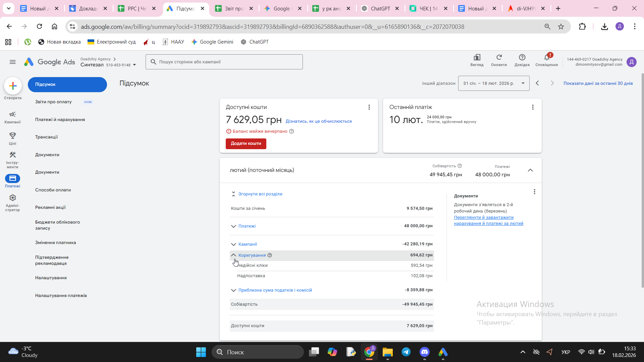Viewport: 644px width, 362px height.
Task: Open Трансакції in the billing menu
Action: (x=46, y=137)
